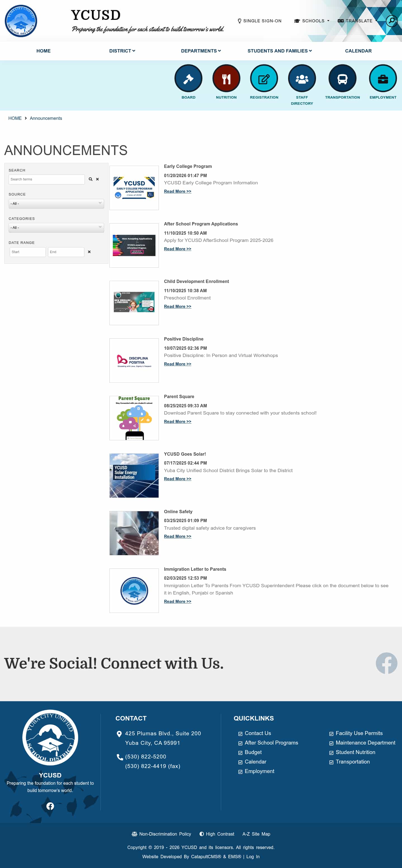Open A-Z Site Map link

coord(256,834)
